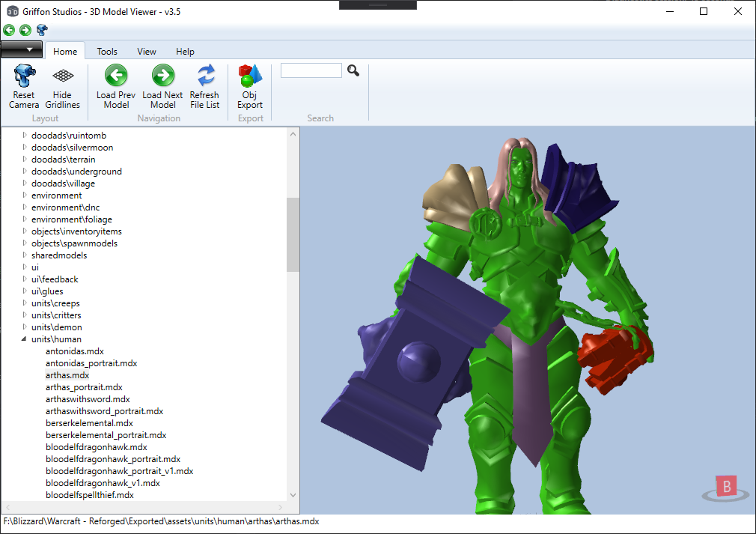This screenshot has height=534, width=756.
Task: Expand the units\creeps folder
Action: point(25,303)
